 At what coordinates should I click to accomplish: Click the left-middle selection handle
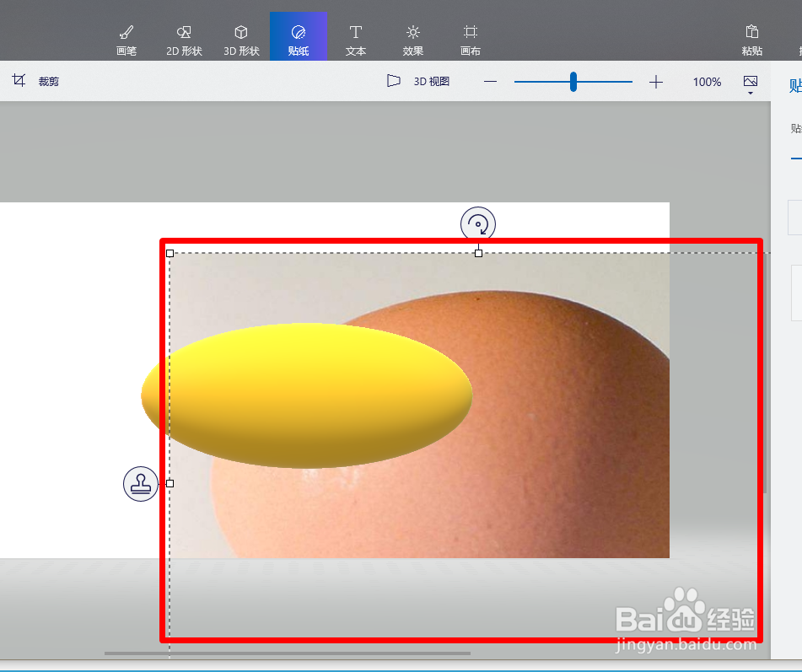point(170,483)
